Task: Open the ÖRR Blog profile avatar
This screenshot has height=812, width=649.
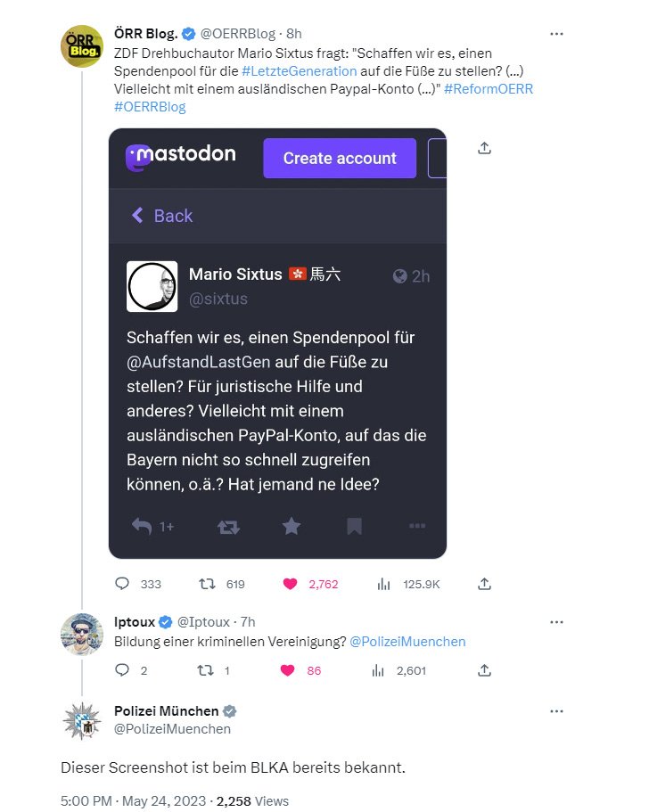Action: pos(82,47)
